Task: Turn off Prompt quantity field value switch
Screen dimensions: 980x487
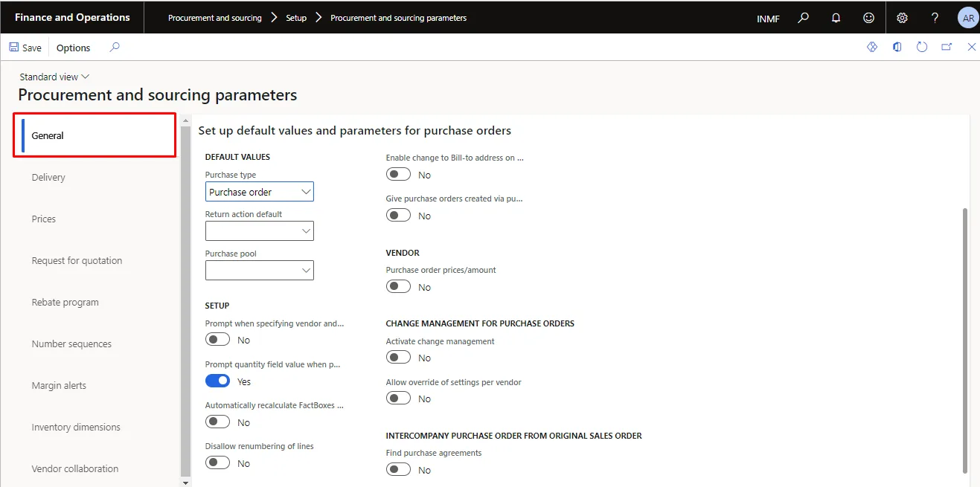Action: tap(217, 381)
